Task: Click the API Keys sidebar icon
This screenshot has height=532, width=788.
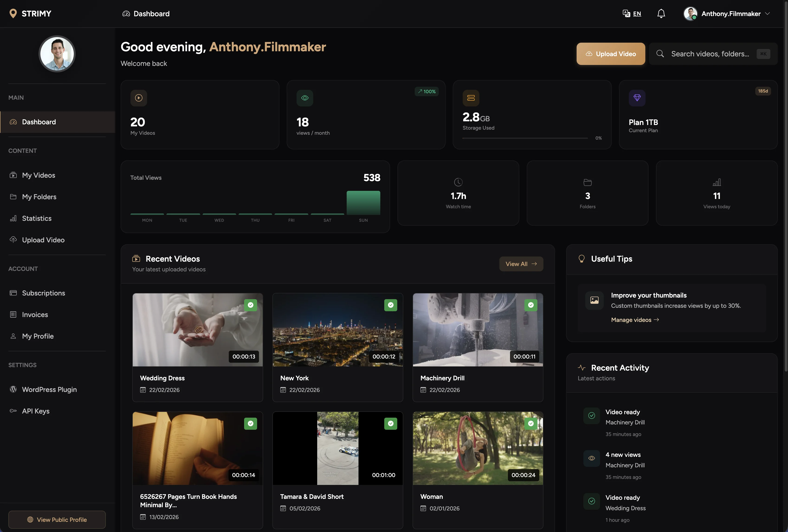Action: (13, 411)
